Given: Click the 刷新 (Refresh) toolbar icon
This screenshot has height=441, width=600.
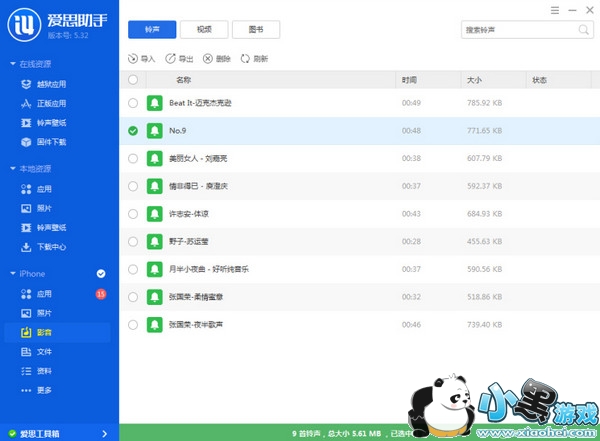Looking at the screenshot, I should (245, 59).
